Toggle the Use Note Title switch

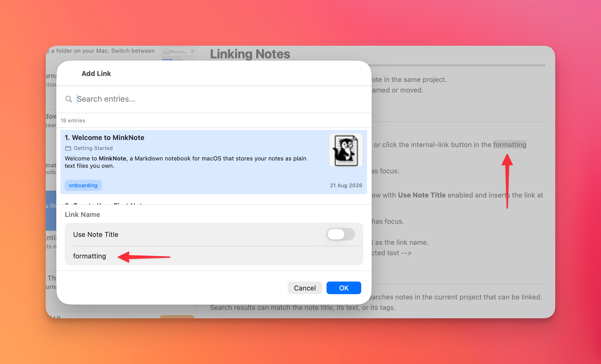tap(340, 234)
